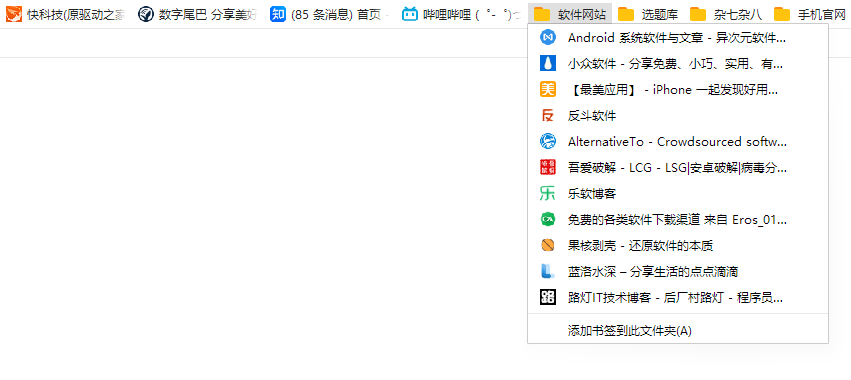Open 果核剥壳 还原软件的本质 entry
Viewport: 851px width, 380px height.
(678, 246)
